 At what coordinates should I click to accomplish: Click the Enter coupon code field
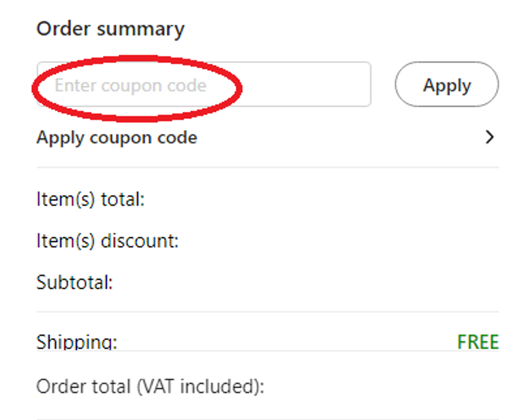coord(203,85)
